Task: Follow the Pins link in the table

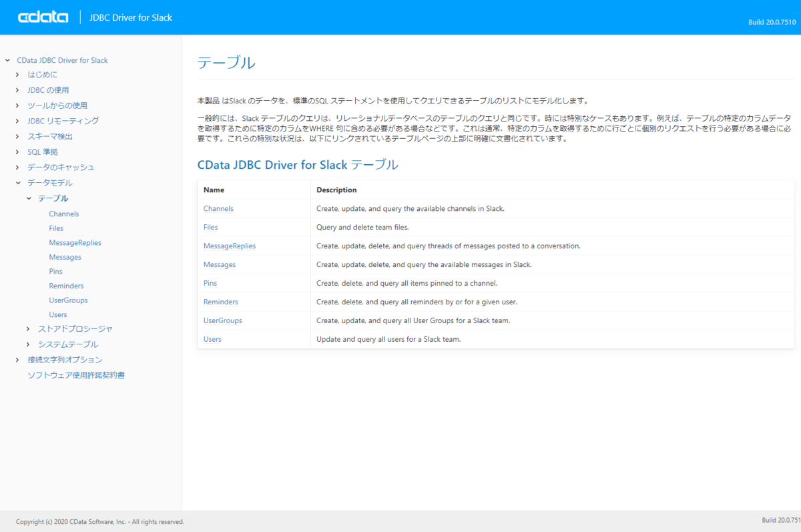Action: 210,283
